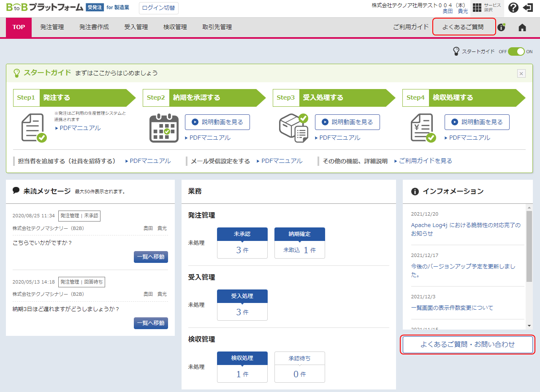Open the information icon with green dot
Screen dimensions: 540x392
tap(501, 27)
